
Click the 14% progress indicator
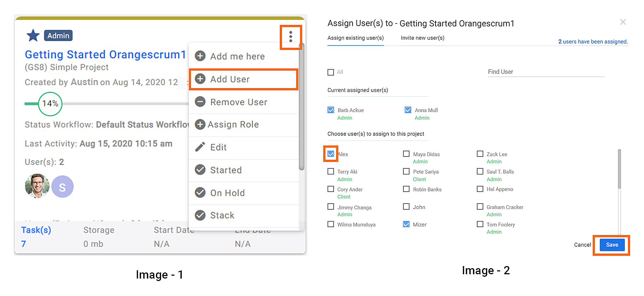coord(50,104)
